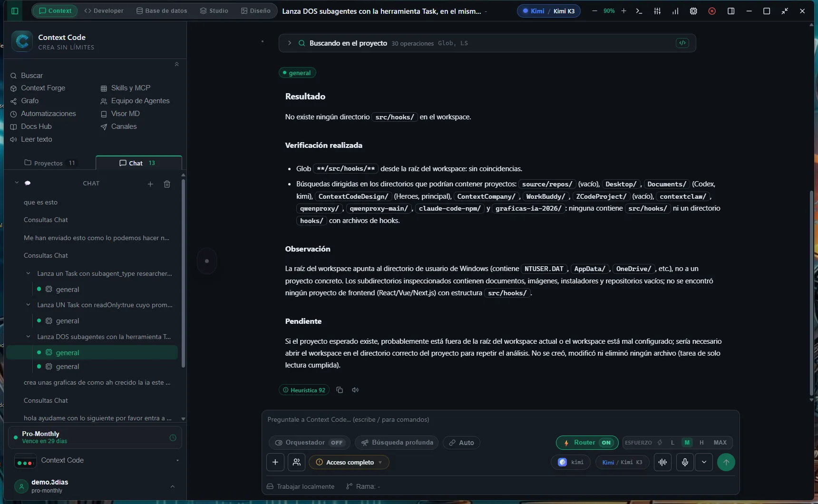This screenshot has height=504, width=818.
Task: Delete chats with trash icon
Action: pyautogui.click(x=167, y=184)
